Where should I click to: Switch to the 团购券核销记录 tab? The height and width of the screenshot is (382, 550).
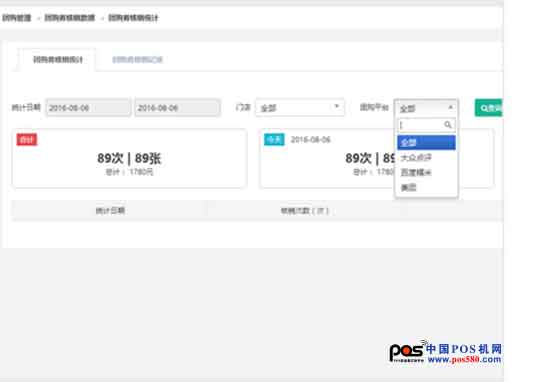[137, 60]
